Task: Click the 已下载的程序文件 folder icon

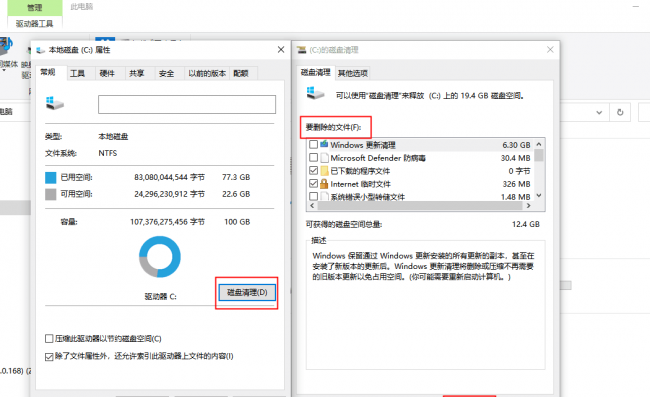Action: [x=324, y=170]
